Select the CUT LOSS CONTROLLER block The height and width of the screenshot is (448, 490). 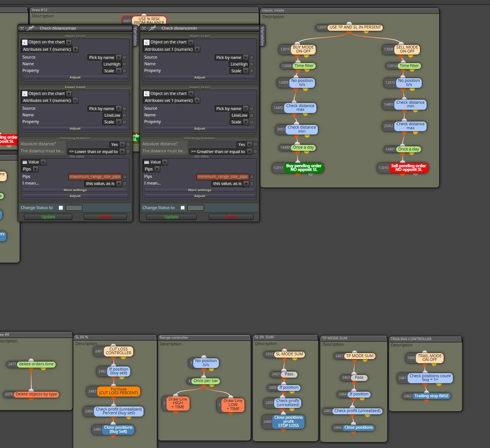pyautogui.click(x=118, y=351)
